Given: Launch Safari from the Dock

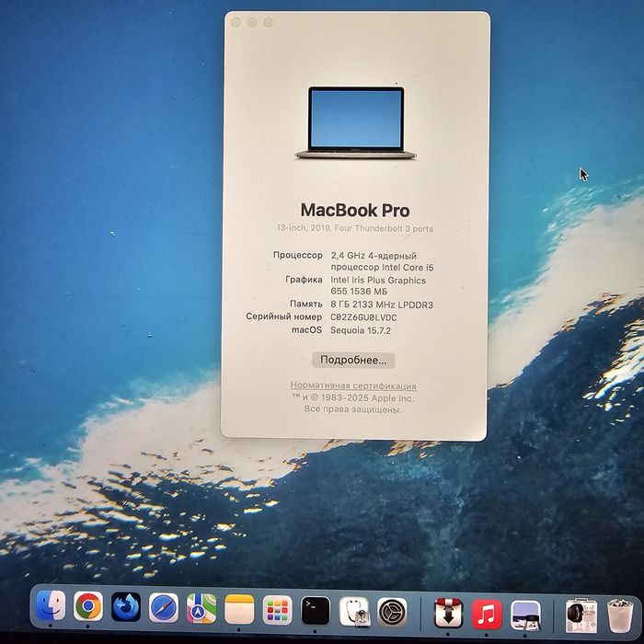Looking at the screenshot, I should [164, 607].
